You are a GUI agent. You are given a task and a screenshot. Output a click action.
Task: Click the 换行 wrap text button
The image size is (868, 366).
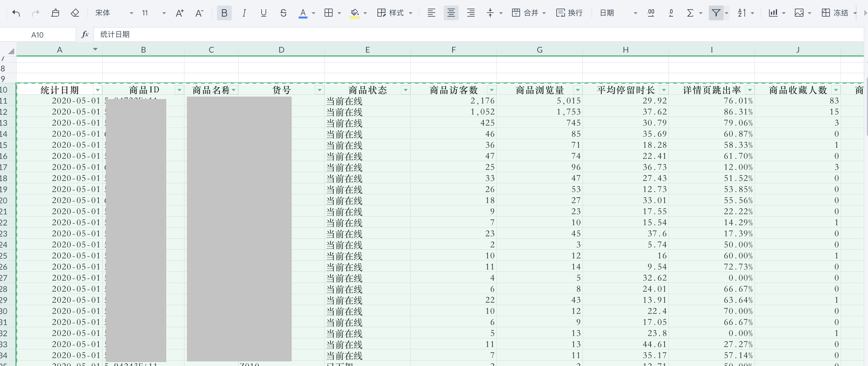point(569,13)
